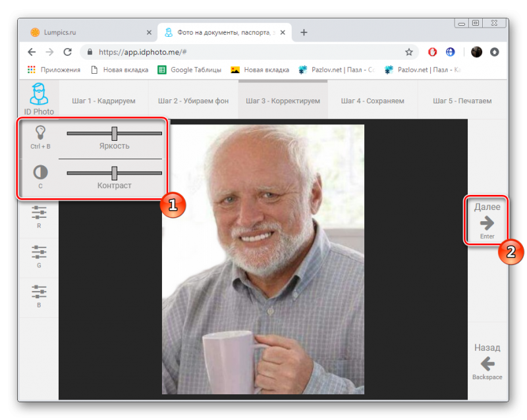Open tab Шаг 2 - Убираем фон
Image resolution: width=527 pixels, height=420 pixels.
pyautogui.click(x=193, y=101)
